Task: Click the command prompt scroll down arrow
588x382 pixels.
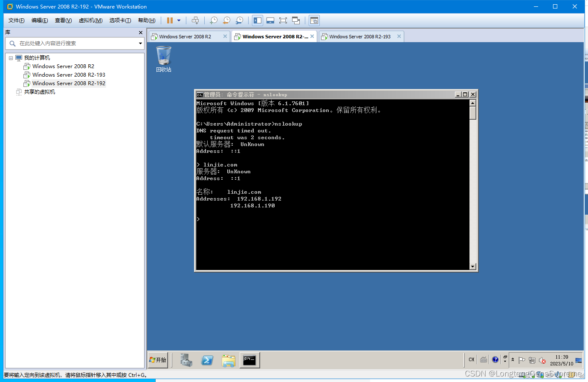Action: point(472,267)
